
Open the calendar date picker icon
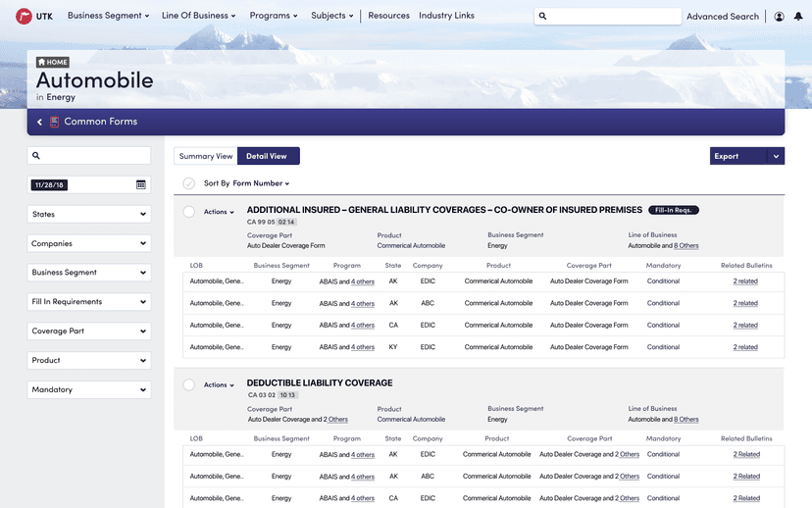click(x=141, y=185)
